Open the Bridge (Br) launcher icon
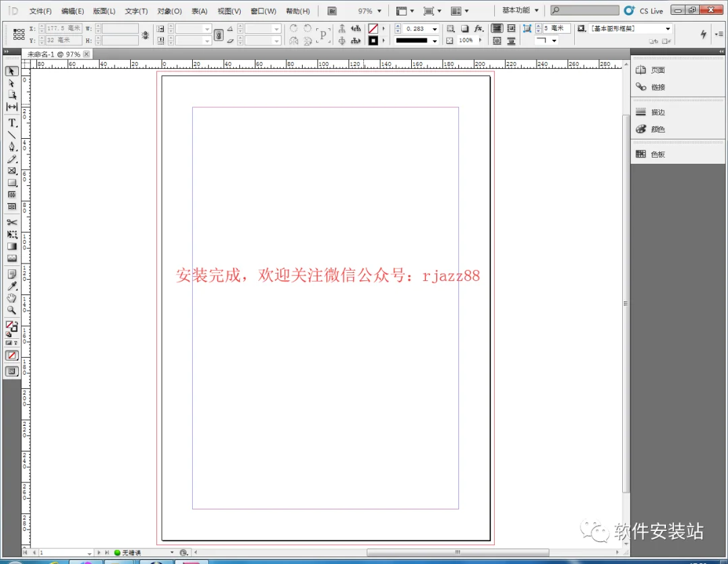Screen dimensions: 728x564 coord(332,11)
